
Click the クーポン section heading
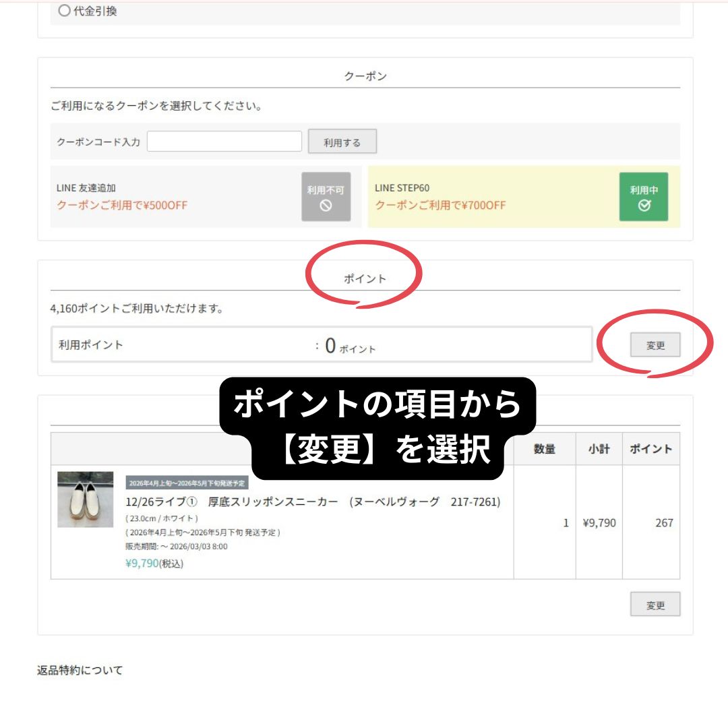365,76
